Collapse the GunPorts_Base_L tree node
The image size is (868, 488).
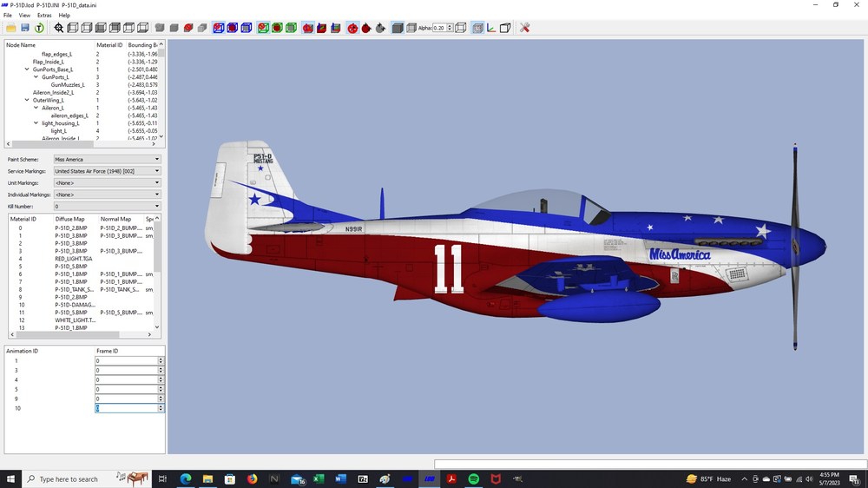click(27, 69)
